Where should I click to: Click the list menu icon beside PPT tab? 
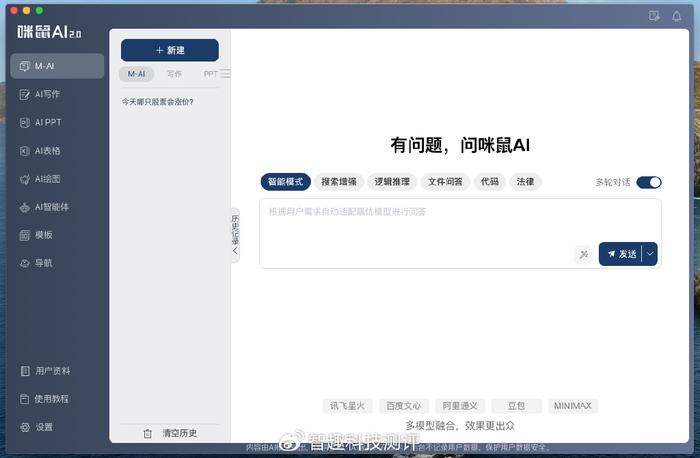point(225,74)
